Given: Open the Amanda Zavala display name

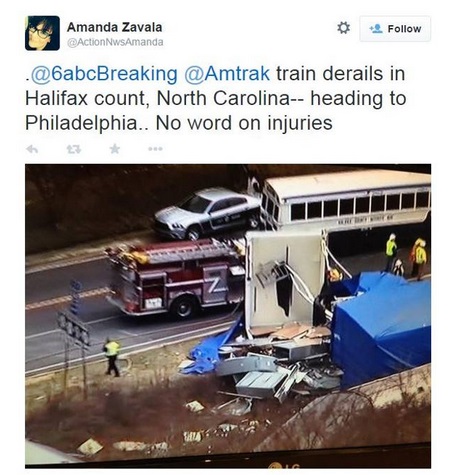Looking at the screenshot, I should tap(114, 27).
